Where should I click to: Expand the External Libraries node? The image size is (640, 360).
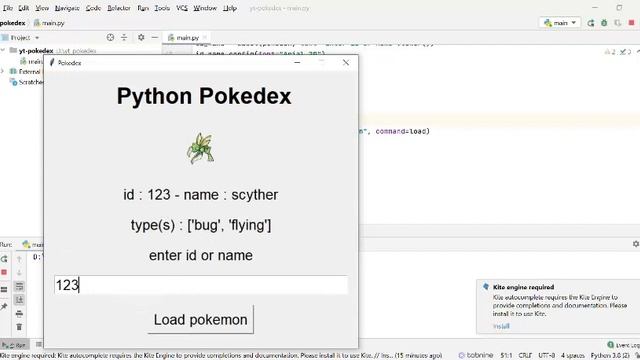(x=2, y=71)
